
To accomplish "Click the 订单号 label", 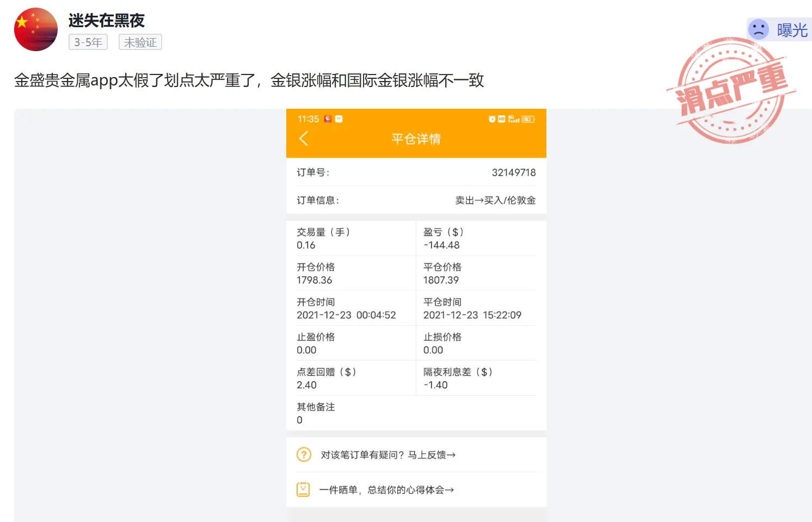I will (313, 172).
